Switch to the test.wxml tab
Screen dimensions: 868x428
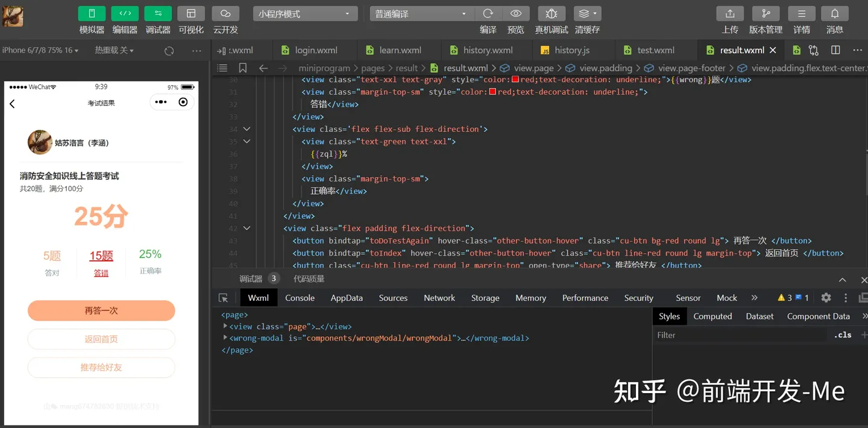656,50
